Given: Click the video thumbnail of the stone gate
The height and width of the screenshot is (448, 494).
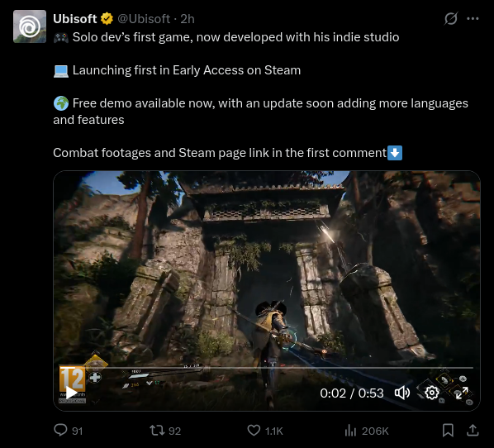Looking at the screenshot, I should [267, 268].
